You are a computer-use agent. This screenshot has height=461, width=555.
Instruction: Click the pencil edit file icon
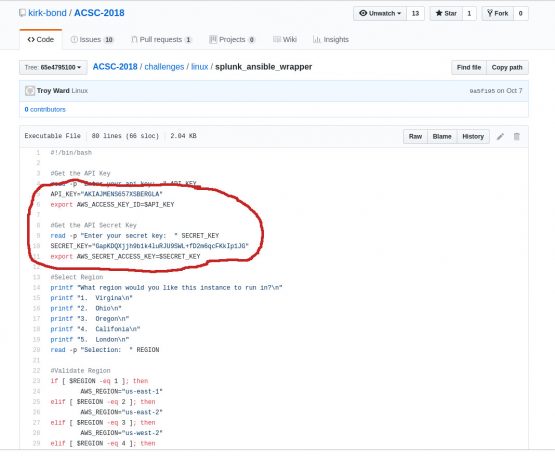(x=500, y=137)
